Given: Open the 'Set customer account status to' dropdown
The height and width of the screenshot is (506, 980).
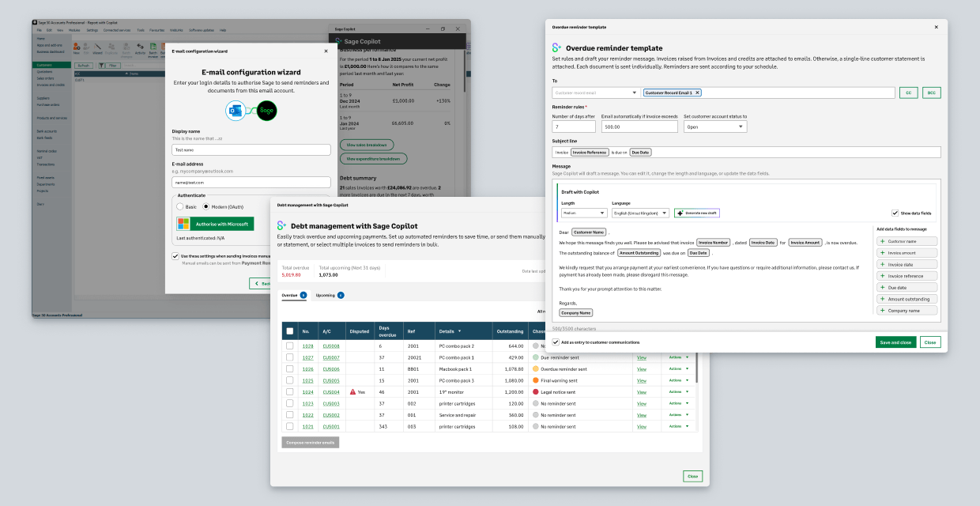Looking at the screenshot, I should coord(715,126).
